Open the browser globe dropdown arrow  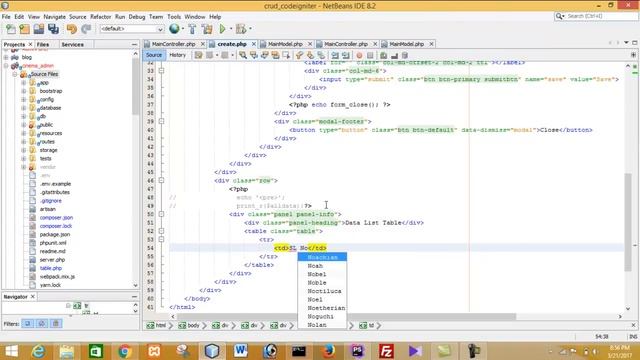coord(182,29)
